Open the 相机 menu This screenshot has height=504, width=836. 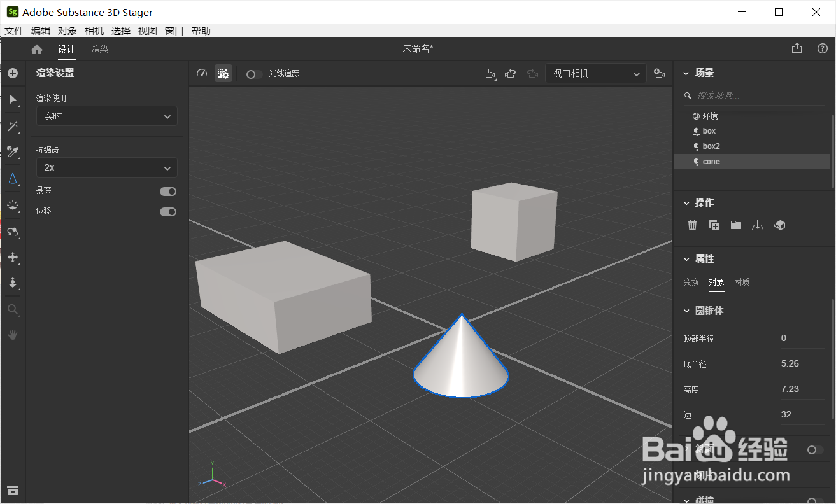click(94, 31)
